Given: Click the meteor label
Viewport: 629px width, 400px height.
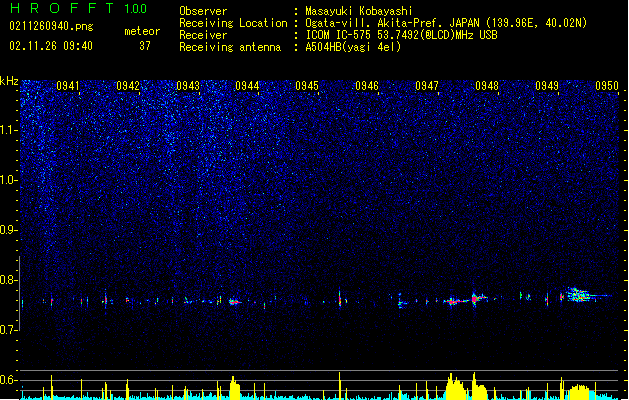Looking at the screenshot, I should tap(142, 31).
